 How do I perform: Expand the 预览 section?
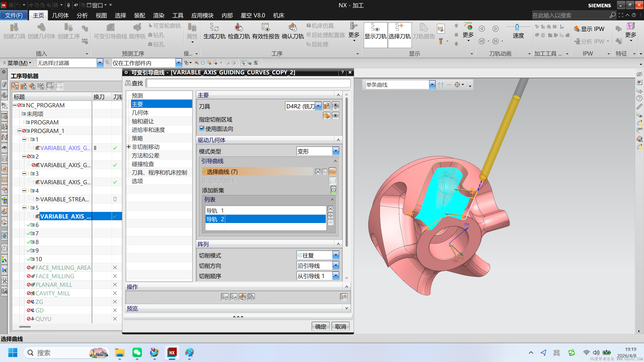coord(347,308)
